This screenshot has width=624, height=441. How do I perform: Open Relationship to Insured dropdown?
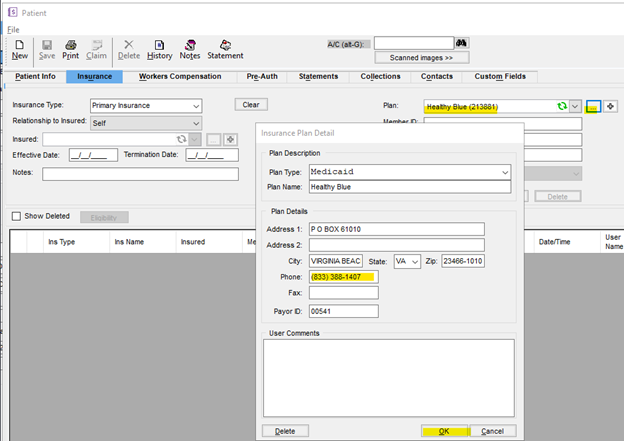196,123
